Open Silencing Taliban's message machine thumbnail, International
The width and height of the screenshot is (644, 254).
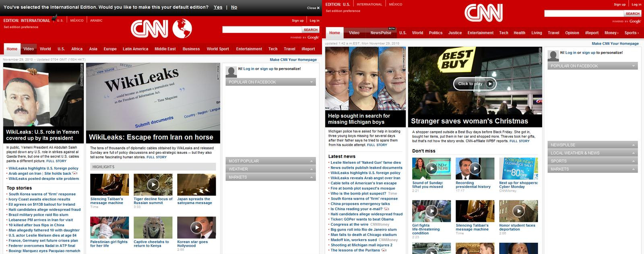[109, 185]
